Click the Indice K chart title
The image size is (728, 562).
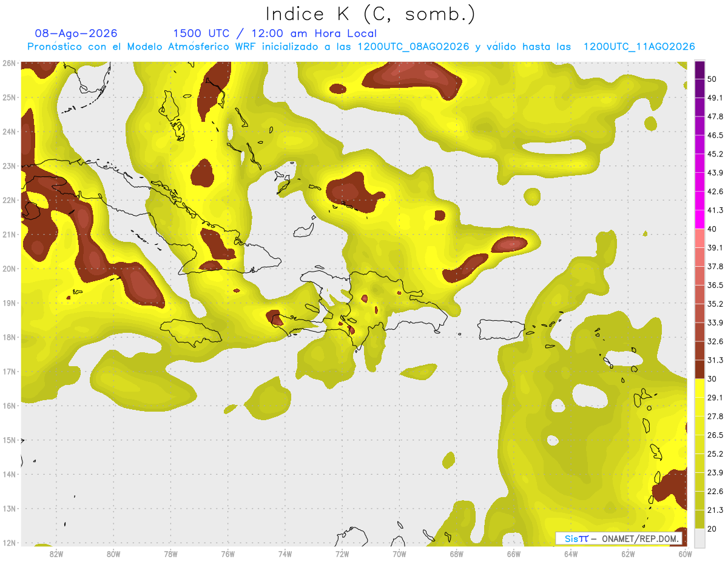[x=370, y=14]
